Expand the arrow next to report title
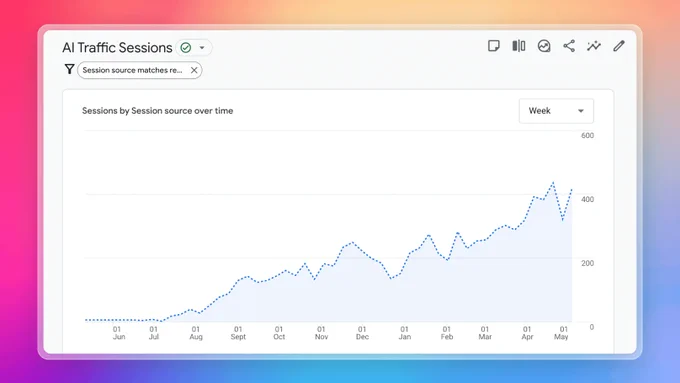 [x=202, y=48]
